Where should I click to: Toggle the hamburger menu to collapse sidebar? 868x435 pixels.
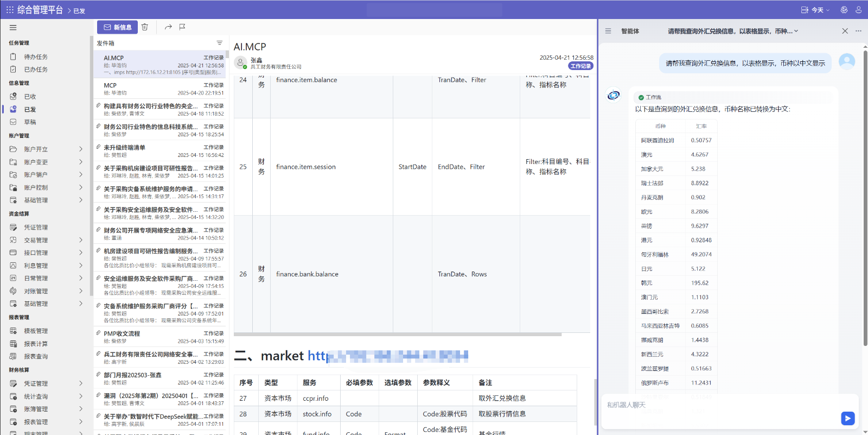(x=13, y=28)
